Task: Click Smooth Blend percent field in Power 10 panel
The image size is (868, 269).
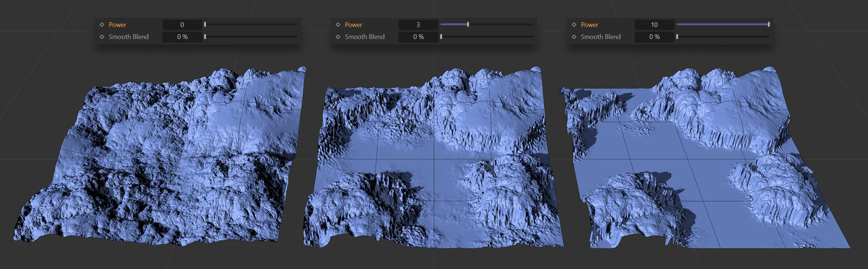Action: click(654, 37)
